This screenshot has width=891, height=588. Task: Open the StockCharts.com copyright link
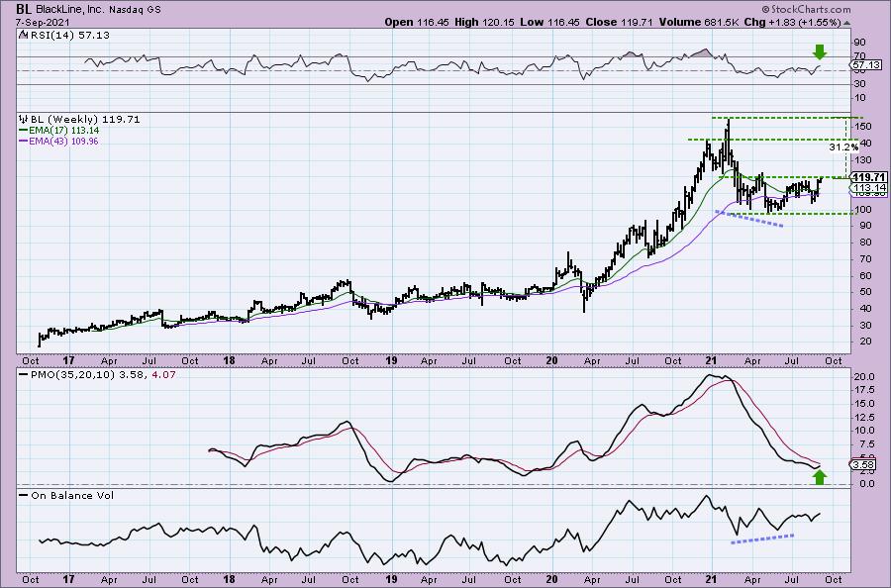pyautogui.click(x=806, y=9)
